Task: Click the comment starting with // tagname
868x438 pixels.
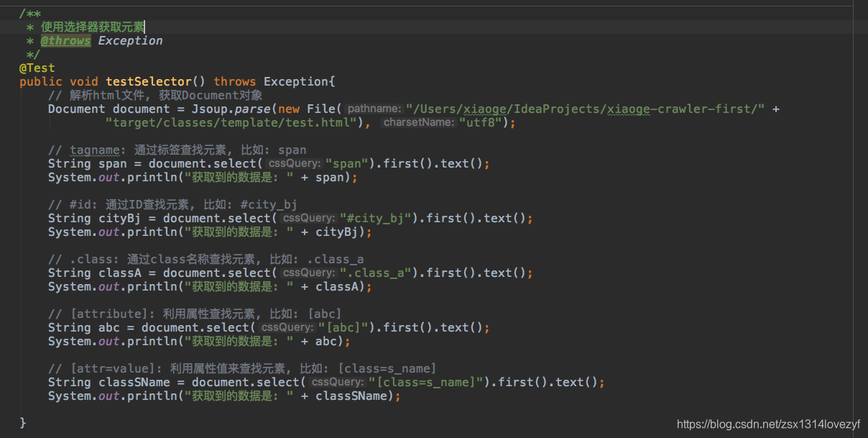Action: point(177,150)
